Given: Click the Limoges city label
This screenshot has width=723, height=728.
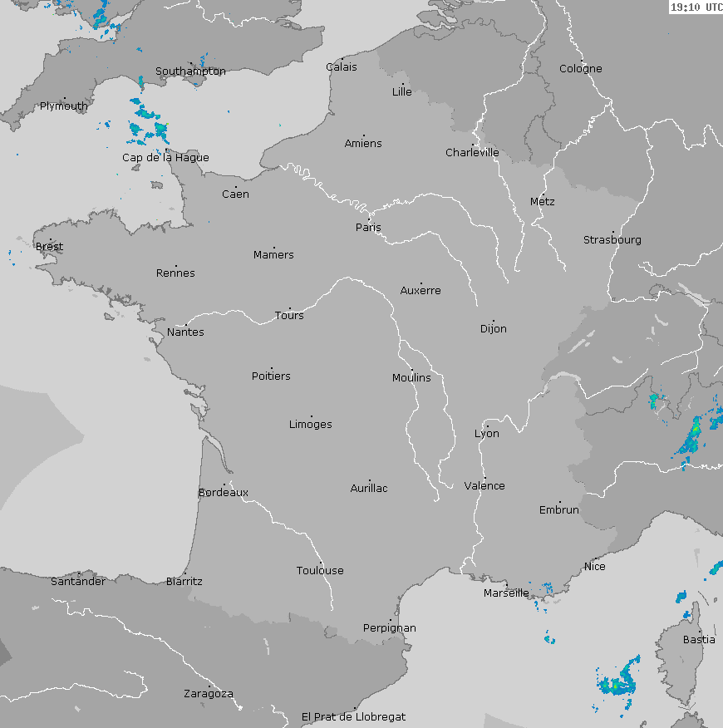Looking at the screenshot, I should click(310, 425).
